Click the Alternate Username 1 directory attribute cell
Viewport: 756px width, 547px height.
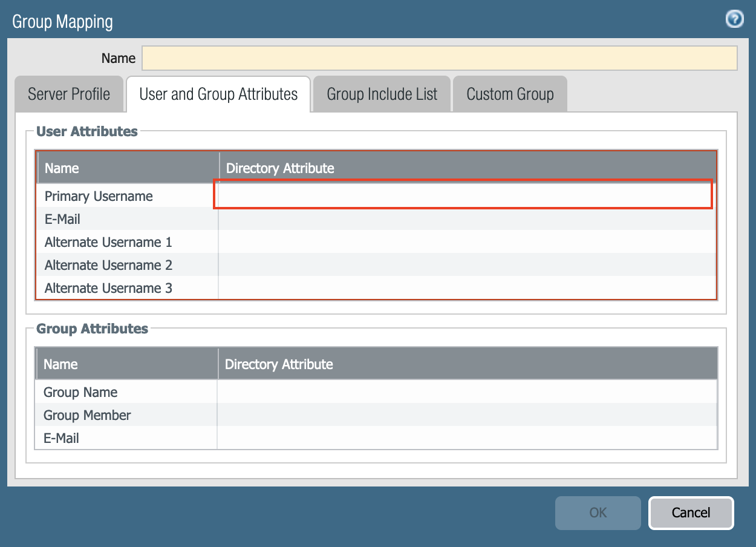point(466,242)
